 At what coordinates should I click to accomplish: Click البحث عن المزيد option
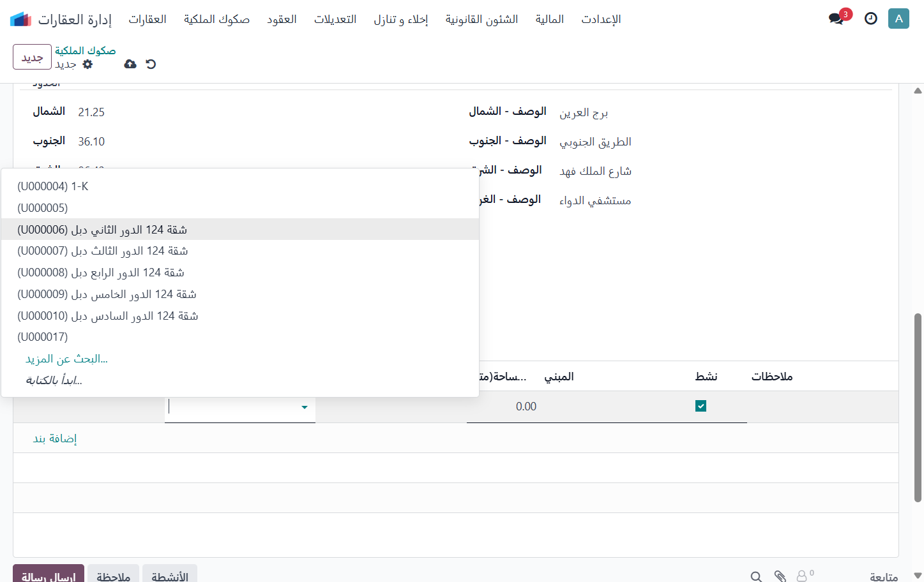(66, 359)
